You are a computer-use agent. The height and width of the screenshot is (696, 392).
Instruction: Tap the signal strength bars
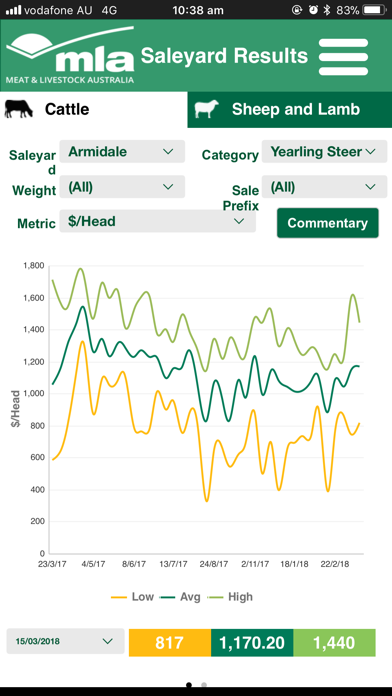pyautogui.click(x=13, y=10)
